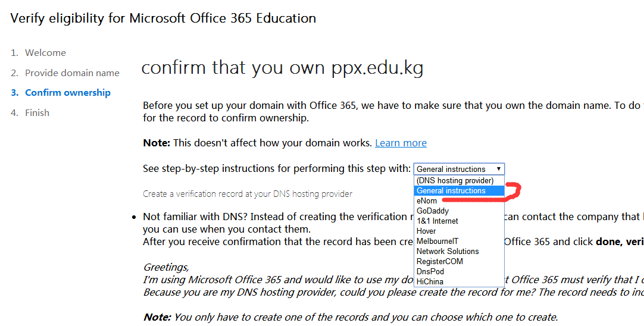This screenshot has height=326, width=644.
Task: Select RegisterCOM in provider list
Action: tap(439, 261)
